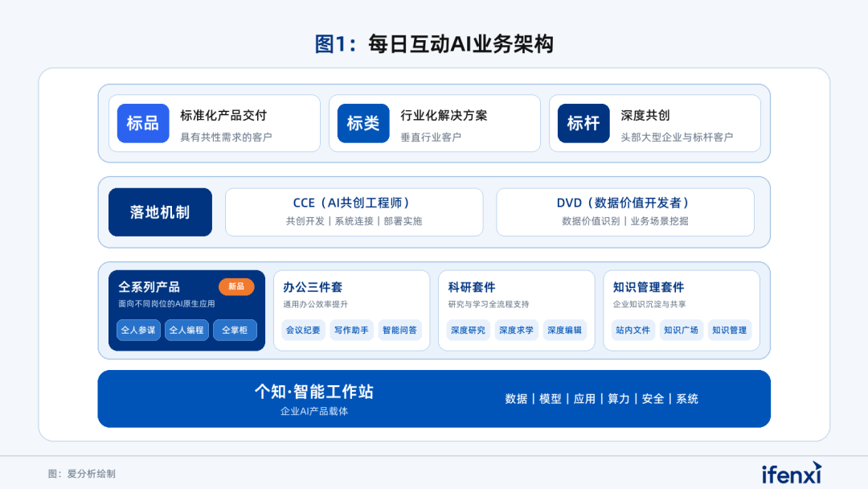Screen dimensions: 868x489
Task: Click the 研究与学习全流程支持 subtitle
Action: (489, 304)
